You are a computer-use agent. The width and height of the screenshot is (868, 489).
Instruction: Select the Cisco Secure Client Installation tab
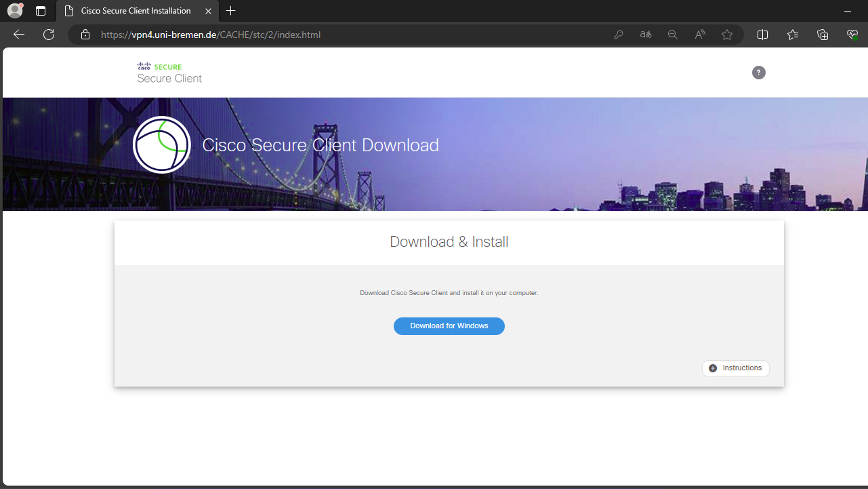(136, 11)
